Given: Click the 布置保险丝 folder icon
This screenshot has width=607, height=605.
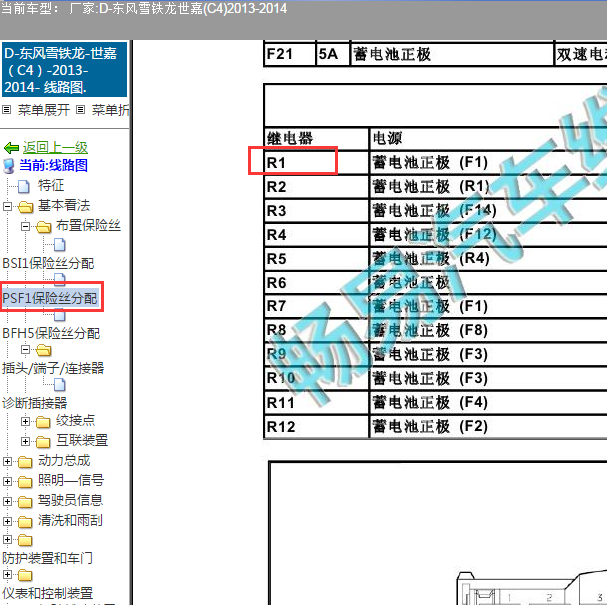Looking at the screenshot, I should tap(43, 227).
